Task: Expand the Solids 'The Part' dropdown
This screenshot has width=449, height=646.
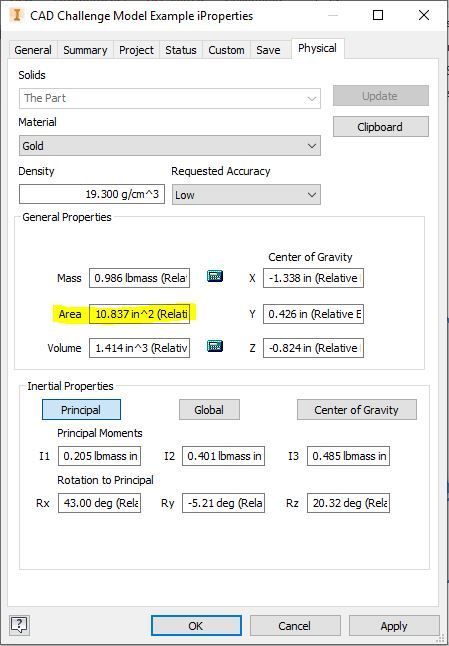Action: coord(170,98)
